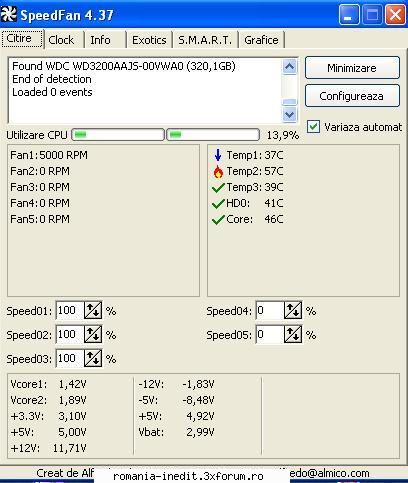
Task: Switch to the Grafice tab
Action: [x=261, y=40]
